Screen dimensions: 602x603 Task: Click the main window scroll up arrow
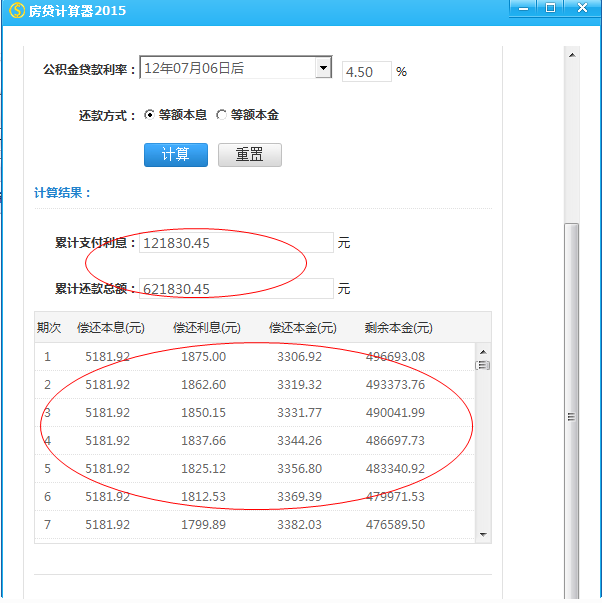point(572,55)
